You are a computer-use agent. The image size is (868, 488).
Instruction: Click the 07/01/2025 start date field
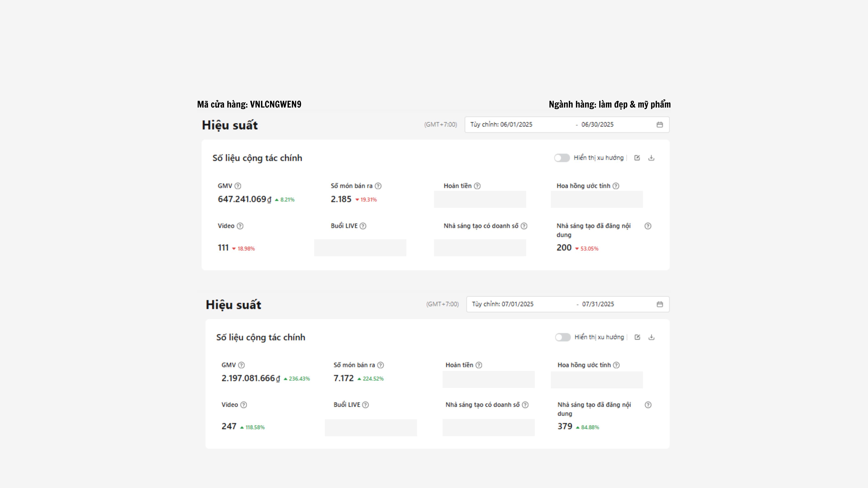click(x=517, y=304)
